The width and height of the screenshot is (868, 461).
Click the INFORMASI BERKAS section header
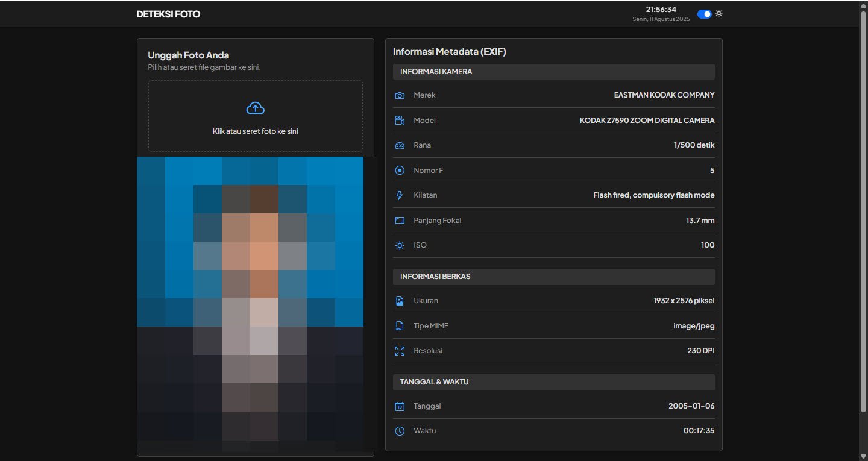click(x=554, y=277)
